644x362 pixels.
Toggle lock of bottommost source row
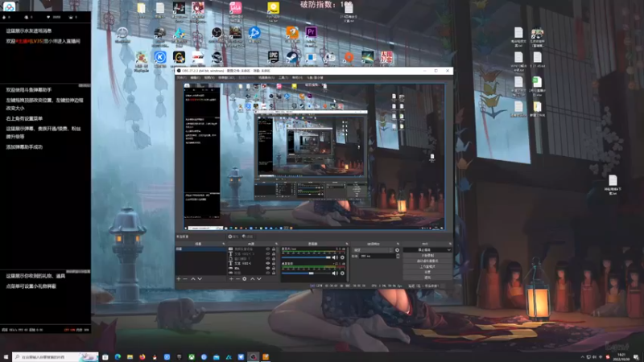point(274,273)
